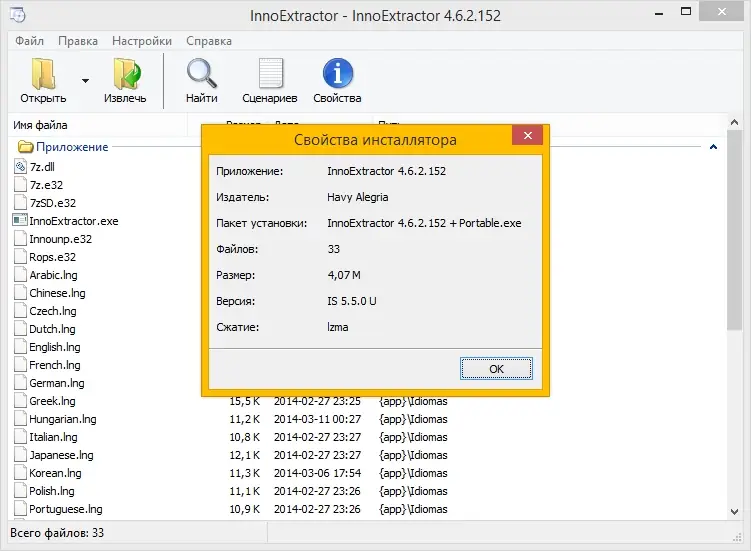Click the scroll up arrow of file list
751x551 pixels.
click(x=734, y=123)
